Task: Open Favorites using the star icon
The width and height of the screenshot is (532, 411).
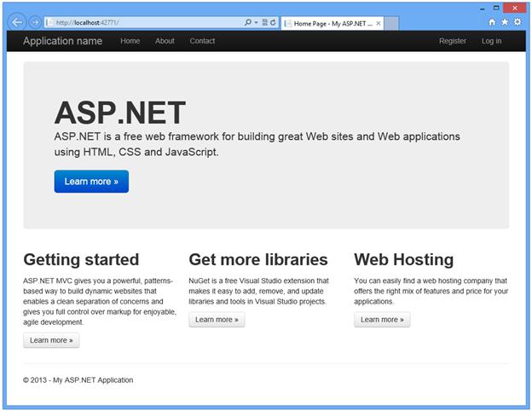Action: pyautogui.click(x=505, y=22)
